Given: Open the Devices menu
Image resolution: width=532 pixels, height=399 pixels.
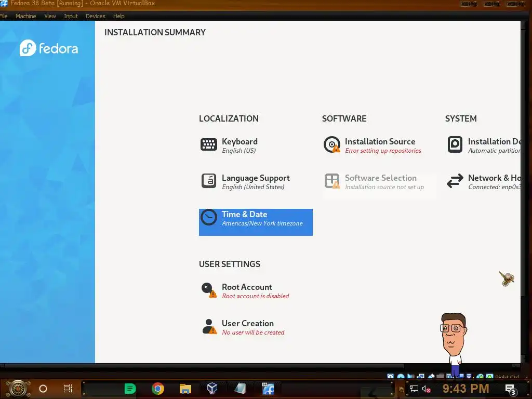Looking at the screenshot, I should click(96, 16).
